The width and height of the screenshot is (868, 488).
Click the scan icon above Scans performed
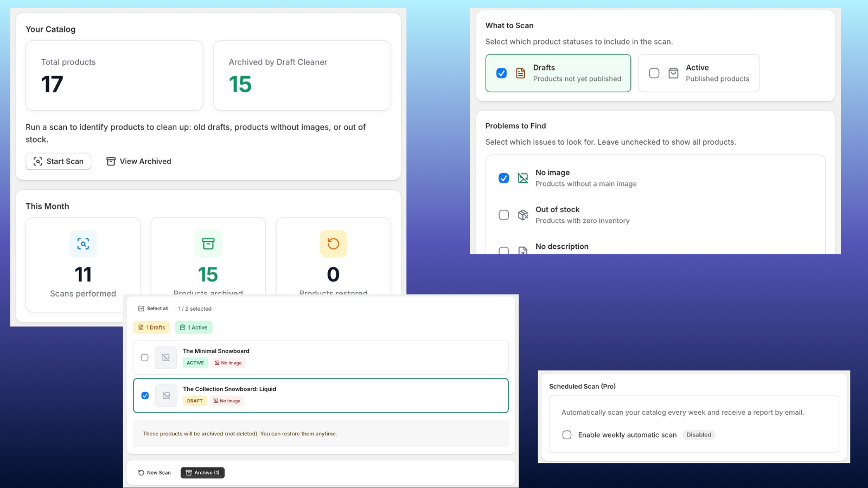(x=83, y=244)
